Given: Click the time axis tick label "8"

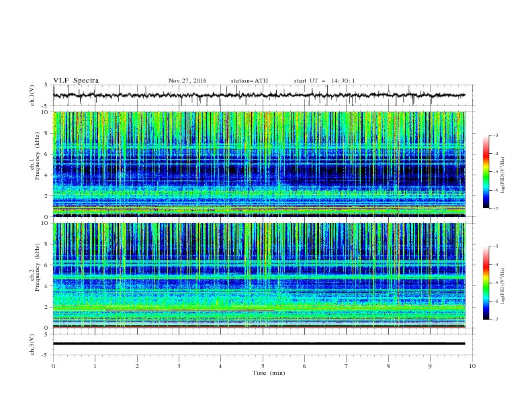Looking at the screenshot, I should point(388,366).
